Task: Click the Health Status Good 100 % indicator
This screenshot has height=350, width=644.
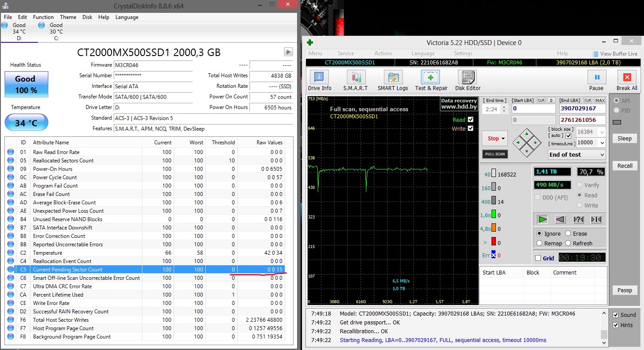Action: pos(26,84)
